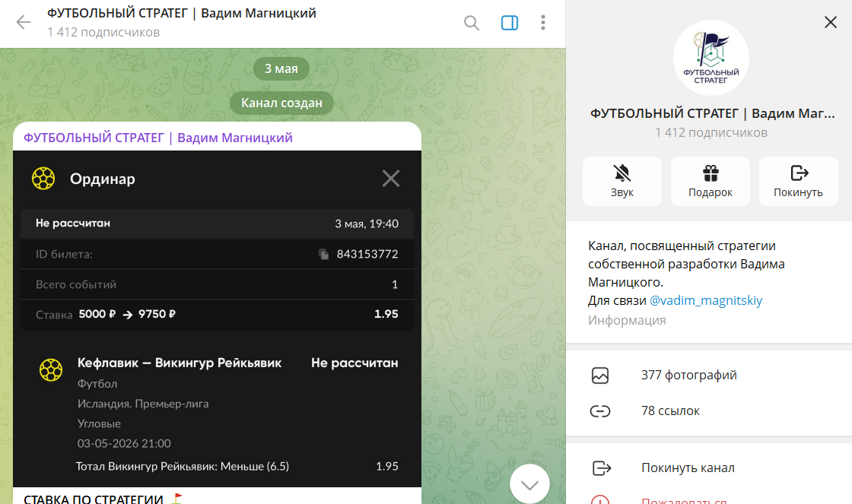Viewport: 852px width, 504px height.
Task: Click the 3 мая, 19:40 timestamp in slip
Action: point(367,223)
